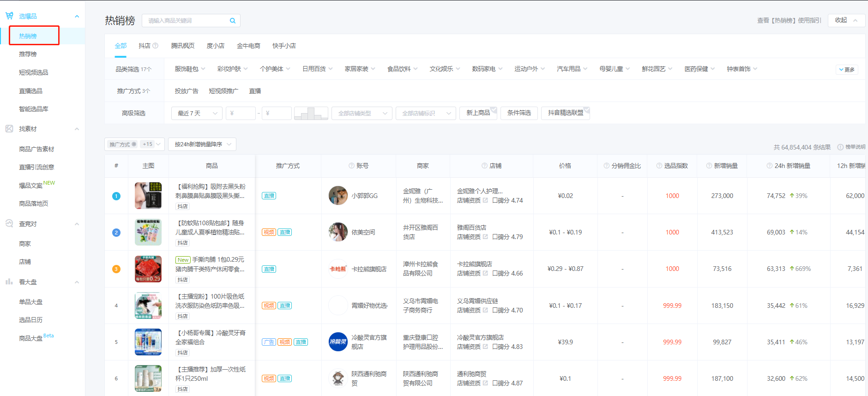The height and width of the screenshot is (396, 868).
Task: Click the 收起 collapse button
Action: point(846,20)
